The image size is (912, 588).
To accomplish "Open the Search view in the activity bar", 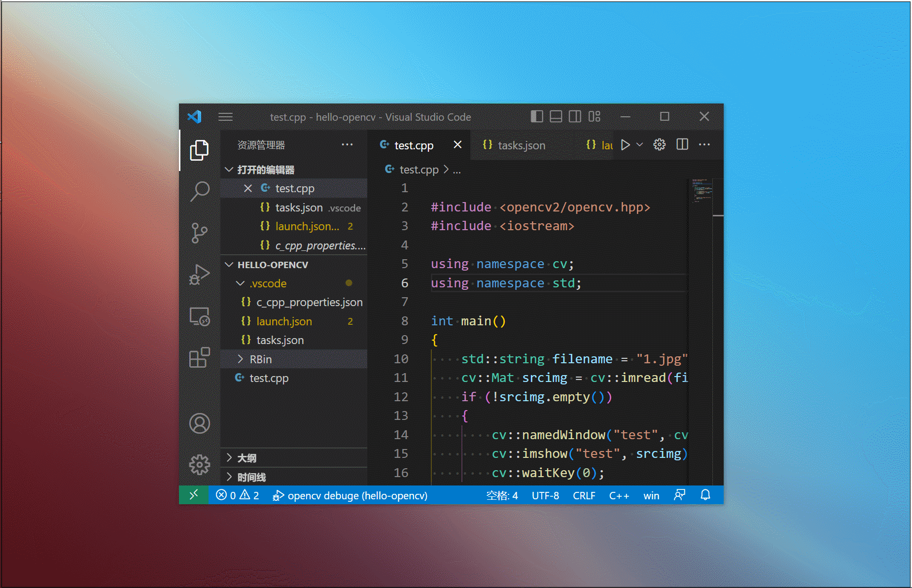I will [199, 191].
